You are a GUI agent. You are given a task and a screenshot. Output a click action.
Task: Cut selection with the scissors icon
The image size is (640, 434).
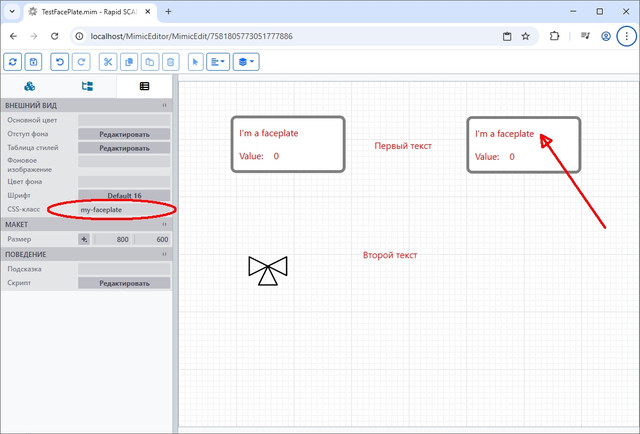click(108, 62)
